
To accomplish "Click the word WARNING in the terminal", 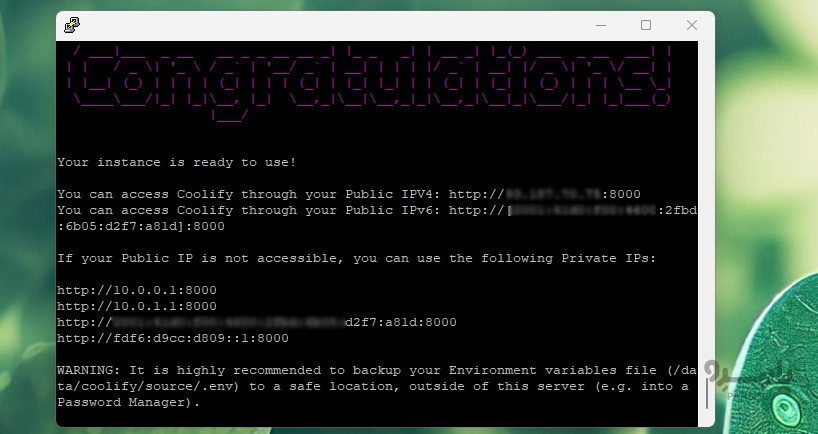I will click(x=88, y=370).
